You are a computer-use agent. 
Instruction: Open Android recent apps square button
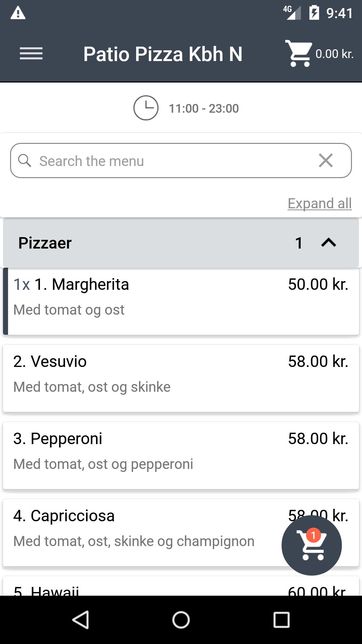[281, 620]
